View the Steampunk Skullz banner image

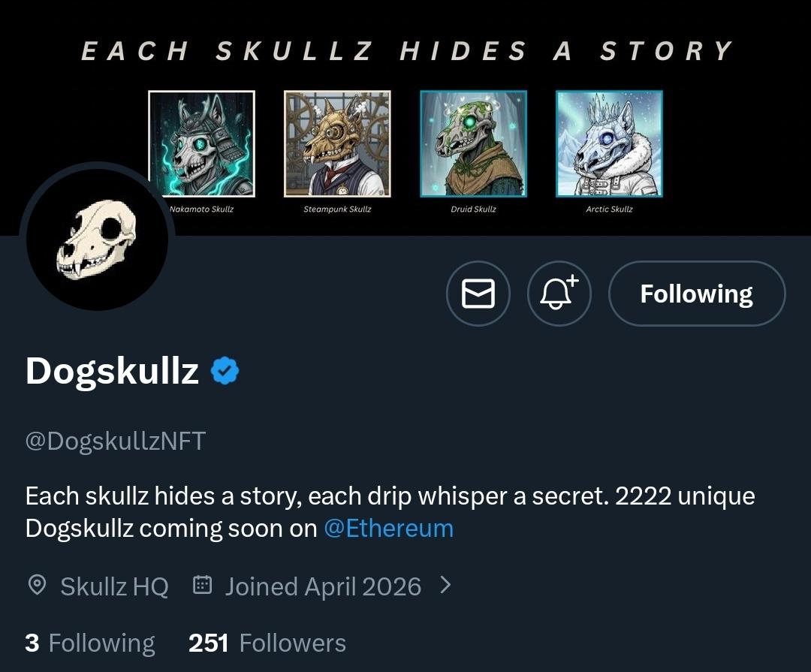click(x=337, y=143)
